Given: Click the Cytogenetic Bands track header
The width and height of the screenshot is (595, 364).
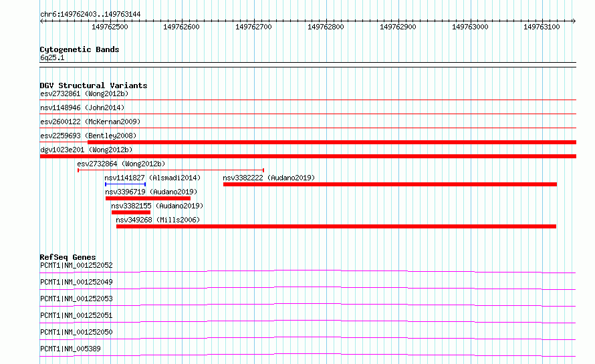Looking at the screenshot, I should click(x=80, y=49).
